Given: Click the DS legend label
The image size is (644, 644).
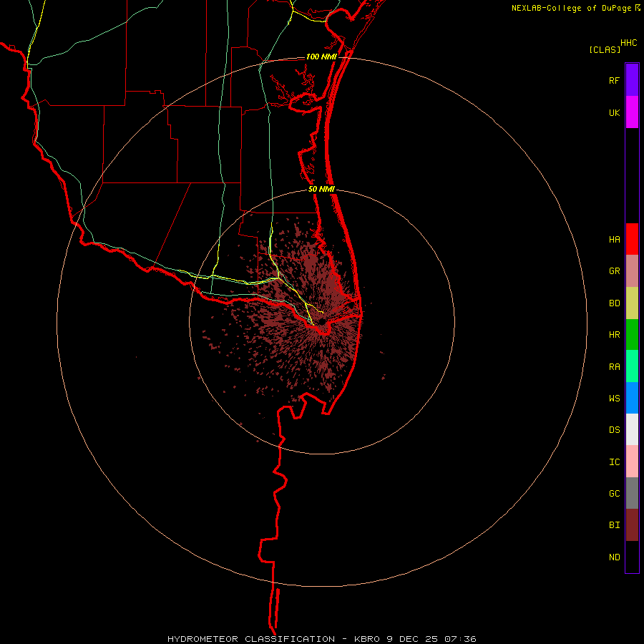Looking at the screenshot, I should [x=614, y=429].
